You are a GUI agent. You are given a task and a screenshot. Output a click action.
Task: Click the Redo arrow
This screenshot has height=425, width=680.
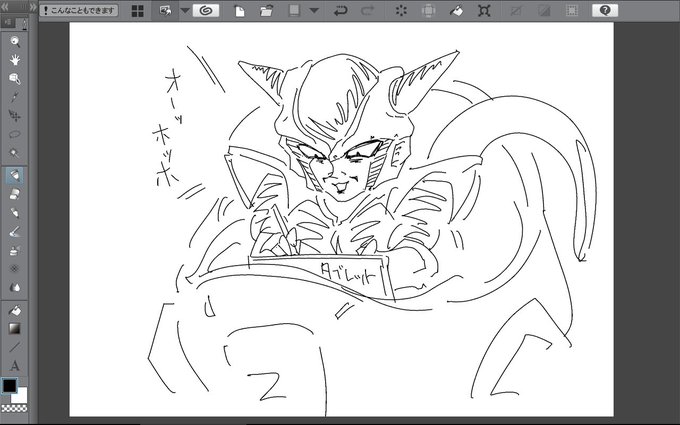tap(367, 11)
